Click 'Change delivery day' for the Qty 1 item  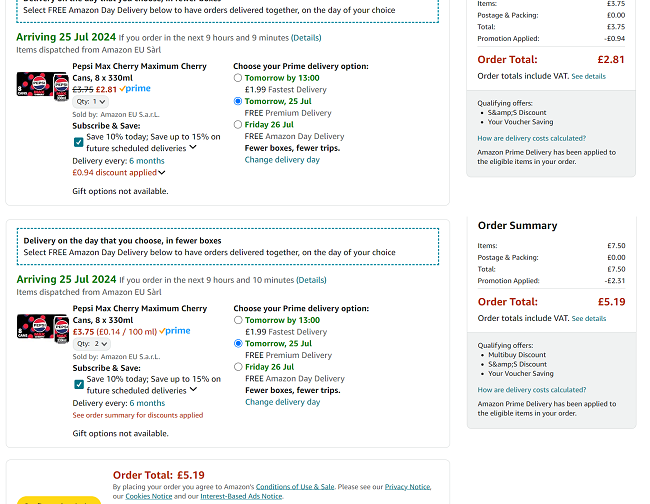(282, 160)
